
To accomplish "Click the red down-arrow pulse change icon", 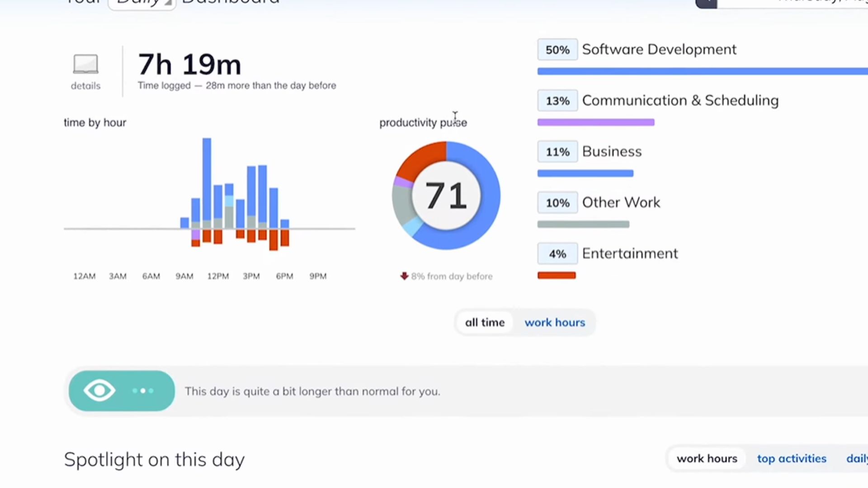I will [404, 276].
